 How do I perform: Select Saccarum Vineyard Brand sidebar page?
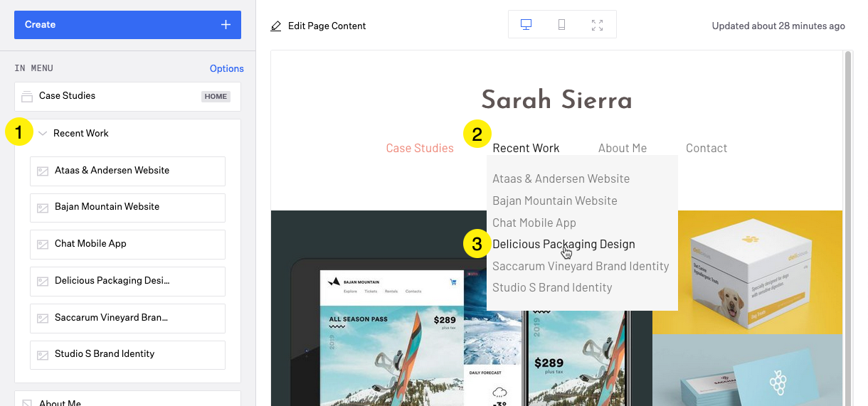pyautogui.click(x=127, y=319)
